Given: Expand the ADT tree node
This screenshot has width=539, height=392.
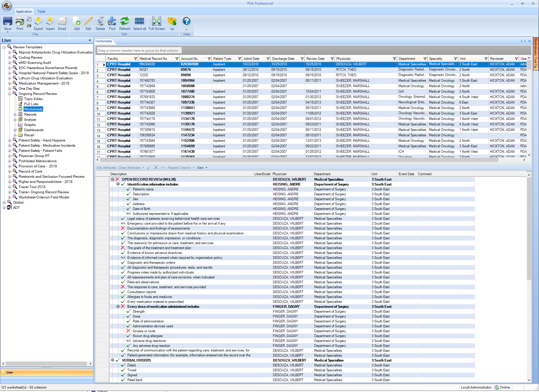Looking at the screenshot, I should coord(4,208).
